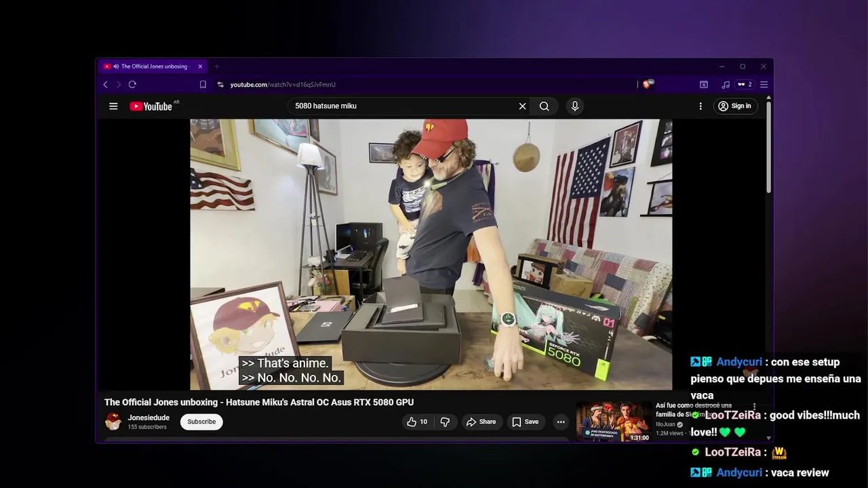Bookmark this page in the address bar
The width and height of the screenshot is (868, 488).
click(x=203, y=85)
